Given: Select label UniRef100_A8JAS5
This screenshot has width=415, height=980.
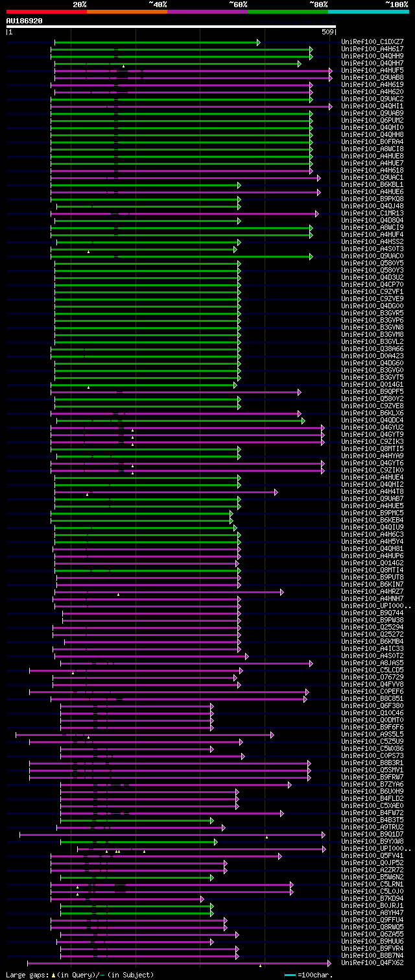Looking at the screenshot, I should [372, 663].
